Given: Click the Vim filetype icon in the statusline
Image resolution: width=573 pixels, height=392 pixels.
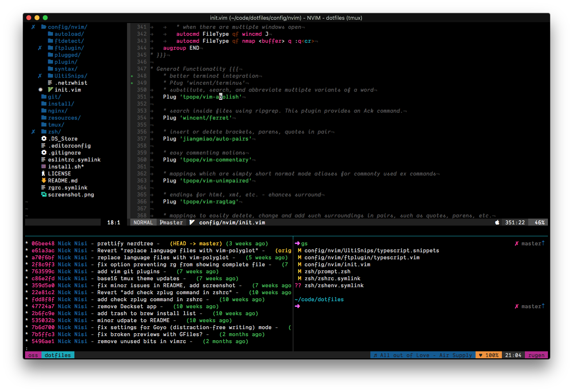Looking at the screenshot, I should tap(192, 222).
